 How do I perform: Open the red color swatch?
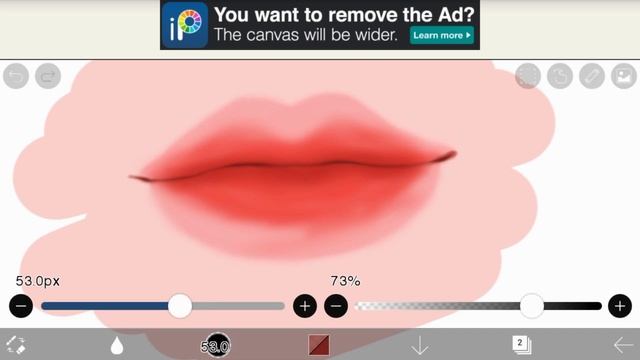tap(319, 345)
